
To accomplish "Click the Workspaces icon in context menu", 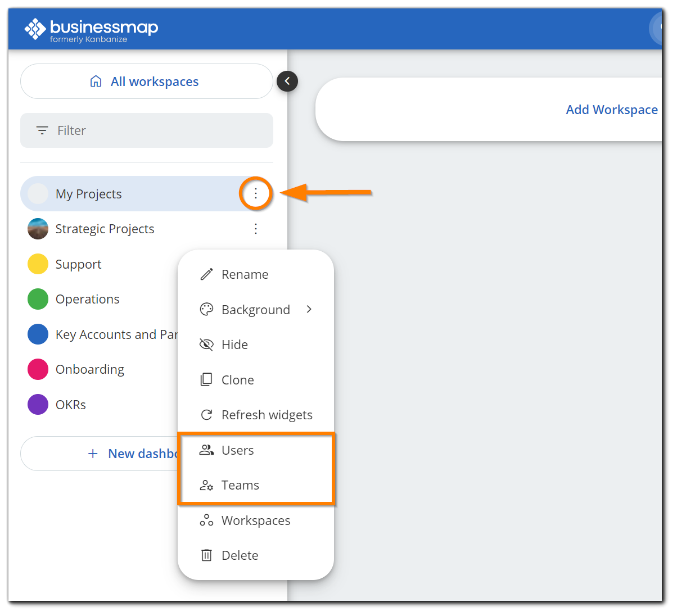I will tap(206, 520).
